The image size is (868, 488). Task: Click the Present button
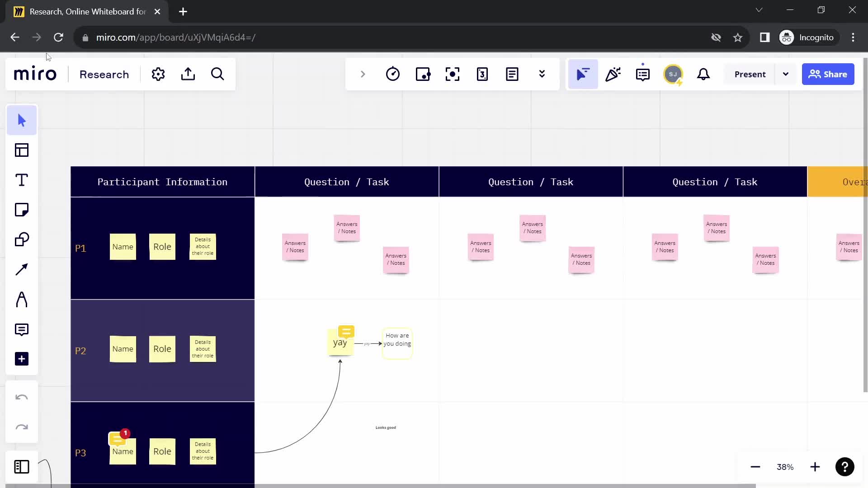750,74
